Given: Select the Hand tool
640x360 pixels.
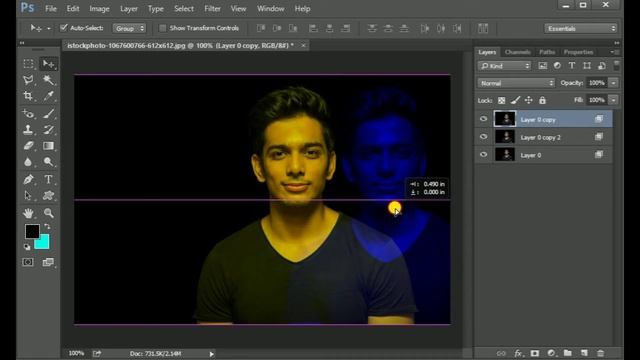Looking at the screenshot, I should pyautogui.click(x=28, y=213).
